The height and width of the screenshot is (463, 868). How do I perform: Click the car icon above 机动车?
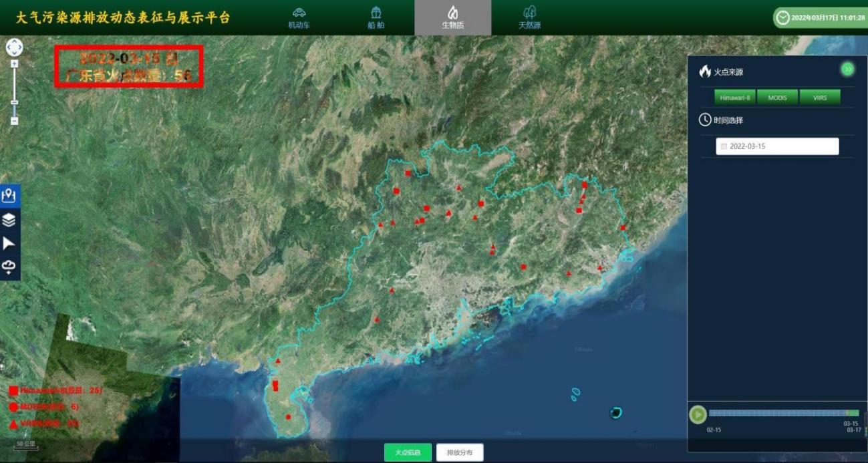[299, 12]
